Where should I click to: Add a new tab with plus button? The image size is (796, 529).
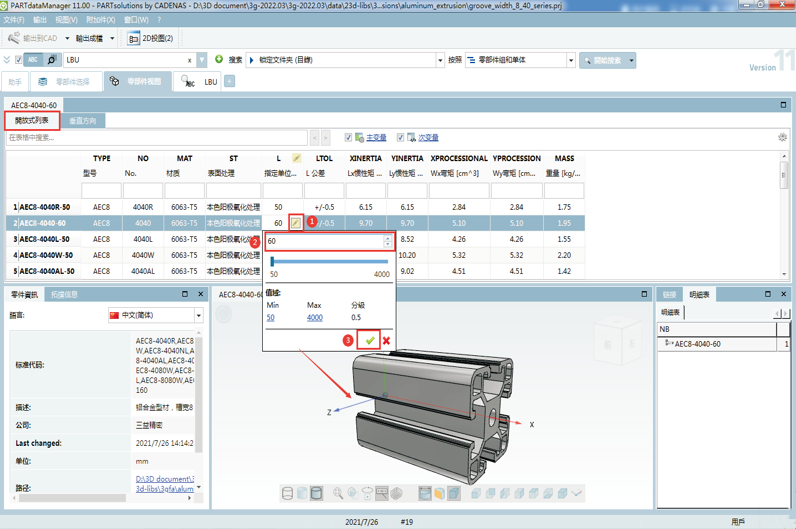229,81
